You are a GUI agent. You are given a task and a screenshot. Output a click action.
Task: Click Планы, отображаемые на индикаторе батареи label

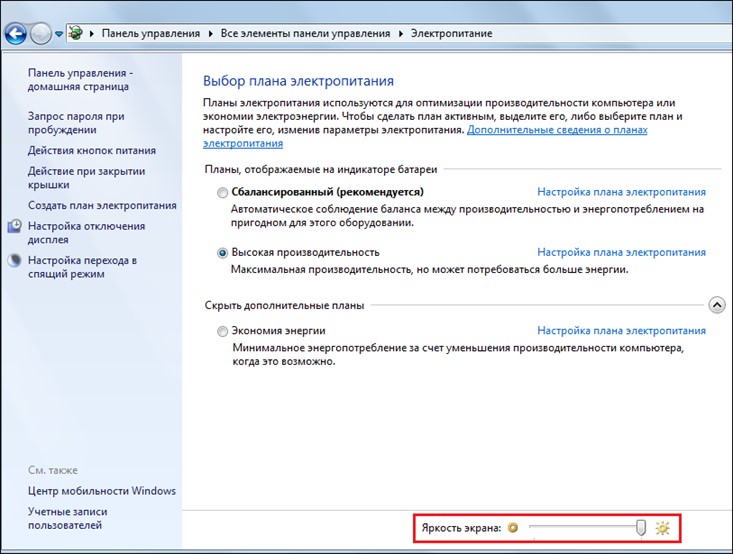point(321,170)
